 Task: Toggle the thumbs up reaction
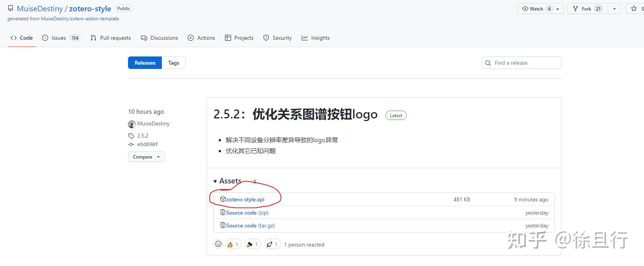pos(233,244)
